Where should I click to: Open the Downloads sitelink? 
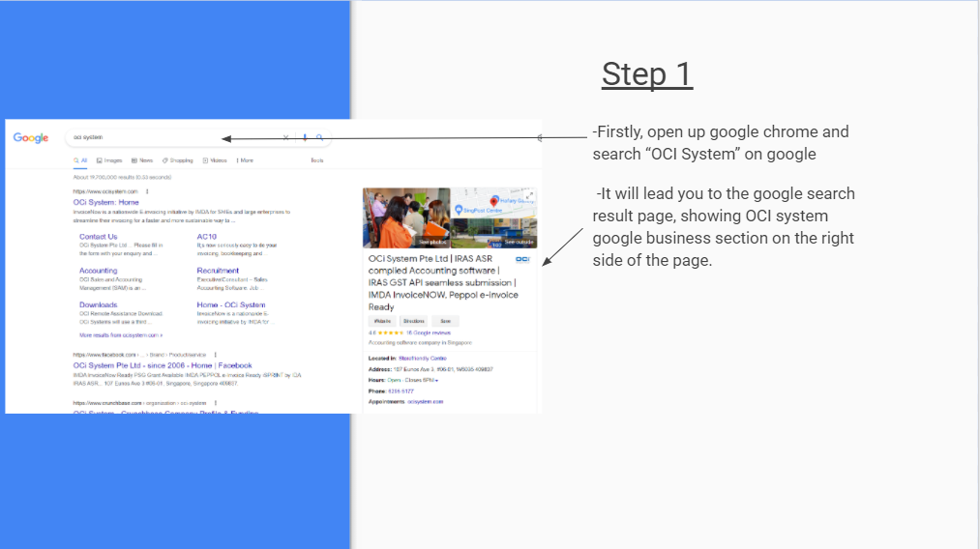pos(98,304)
